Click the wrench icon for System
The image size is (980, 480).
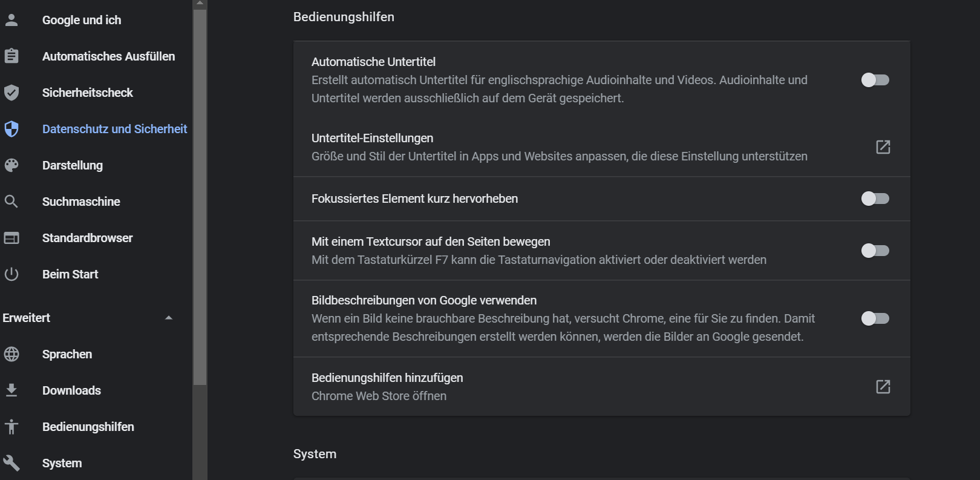(11, 463)
